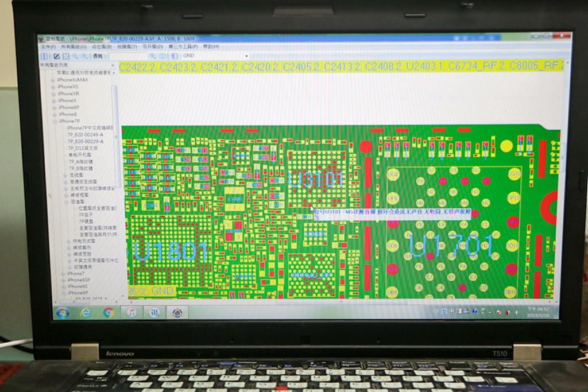Click the U1801 chip on the board
Viewport: 588px width, 392px height.
[170, 251]
